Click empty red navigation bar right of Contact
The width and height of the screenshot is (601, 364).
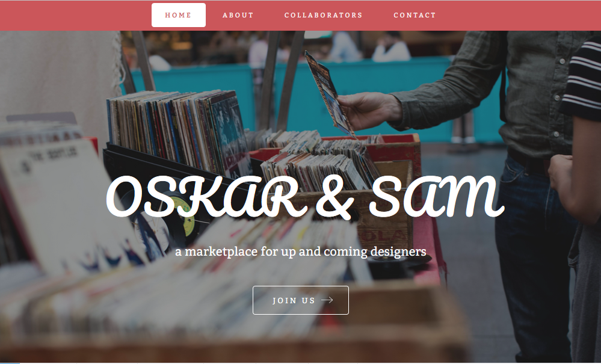click(517, 15)
